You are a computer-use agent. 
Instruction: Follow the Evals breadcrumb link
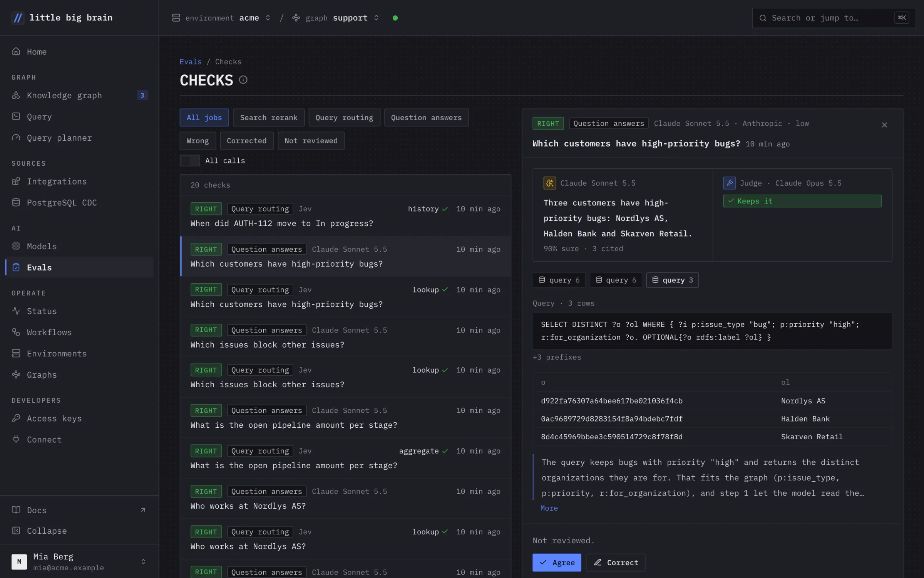pos(191,62)
